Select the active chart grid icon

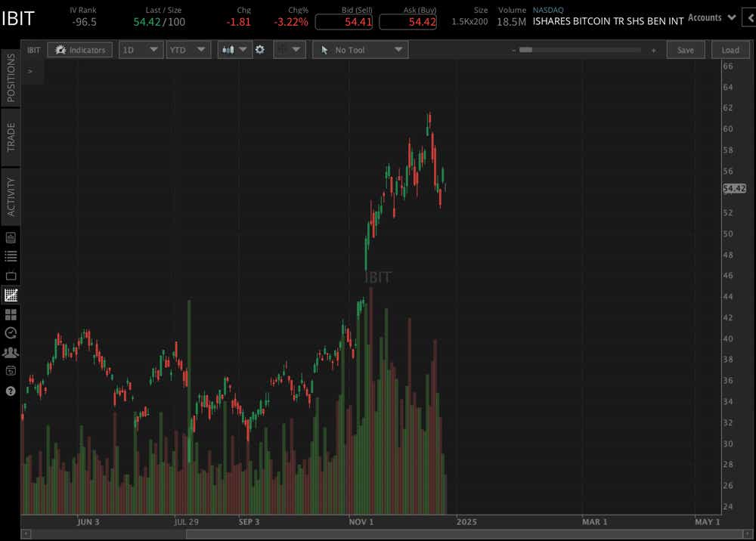(x=10, y=295)
